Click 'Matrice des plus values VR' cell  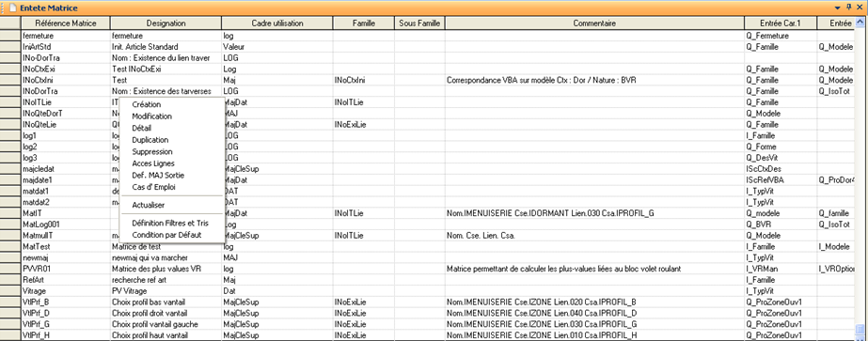click(166, 269)
